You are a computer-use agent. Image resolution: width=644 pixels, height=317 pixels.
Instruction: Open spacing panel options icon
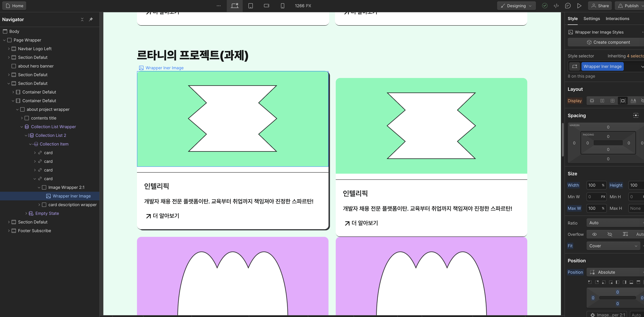point(636,115)
